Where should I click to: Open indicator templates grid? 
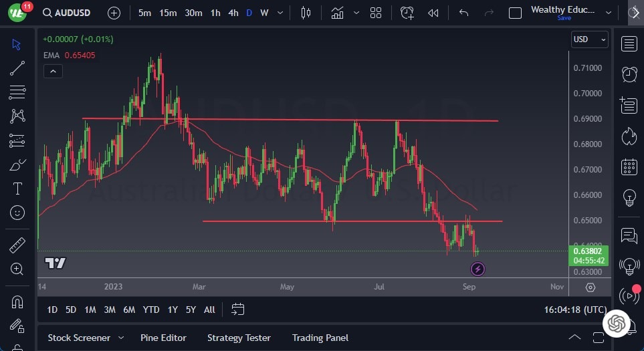pos(376,13)
